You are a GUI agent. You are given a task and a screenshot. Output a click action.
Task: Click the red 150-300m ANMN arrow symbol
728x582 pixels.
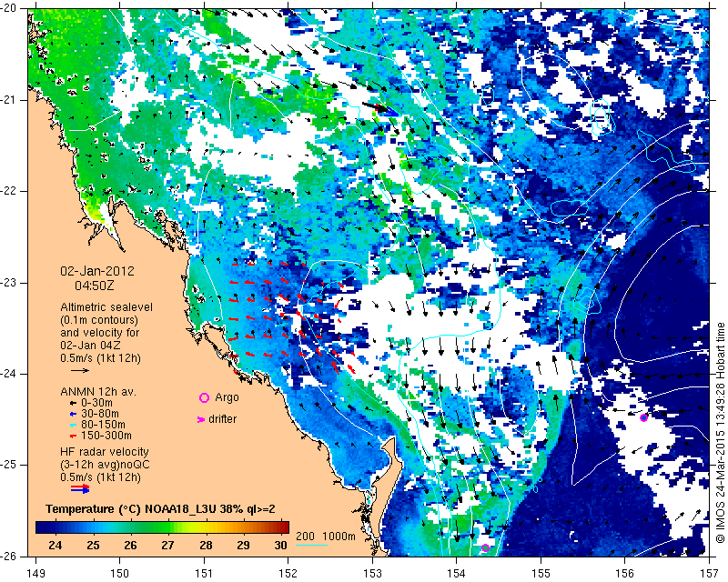click(x=73, y=436)
